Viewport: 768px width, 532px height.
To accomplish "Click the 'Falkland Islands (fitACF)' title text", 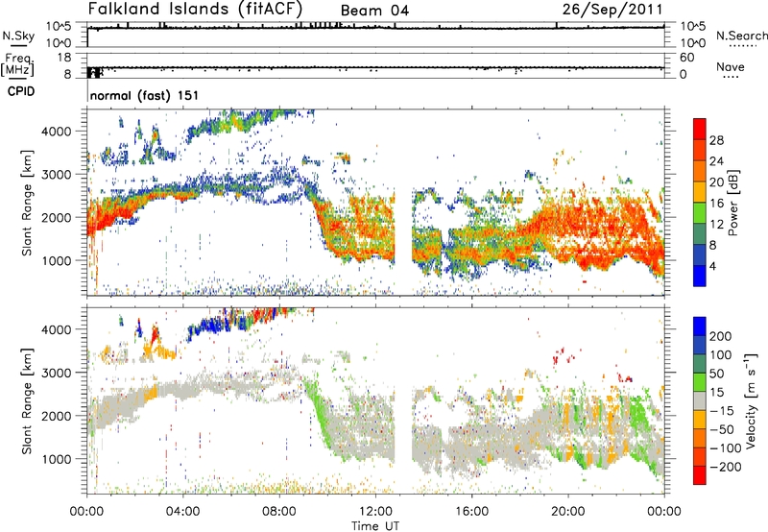I will point(196,9).
